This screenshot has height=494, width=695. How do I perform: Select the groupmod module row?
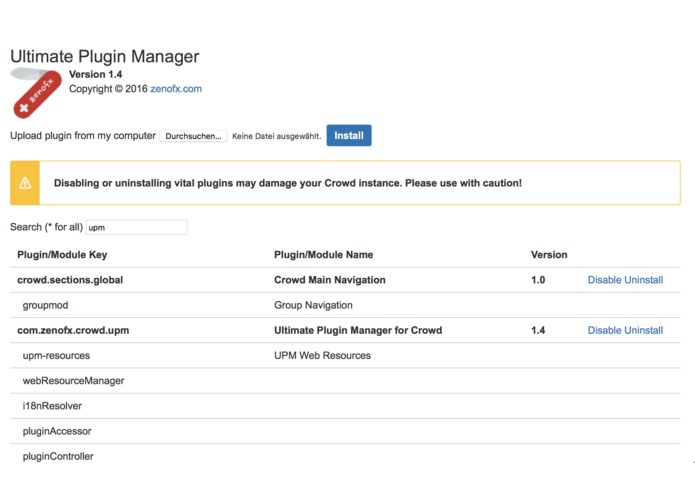[345, 305]
